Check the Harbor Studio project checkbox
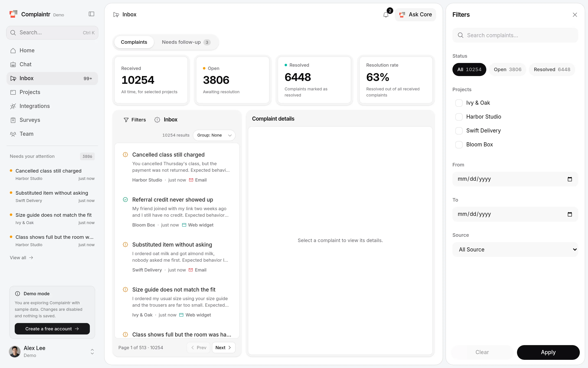This screenshot has width=588, height=368. click(x=459, y=117)
